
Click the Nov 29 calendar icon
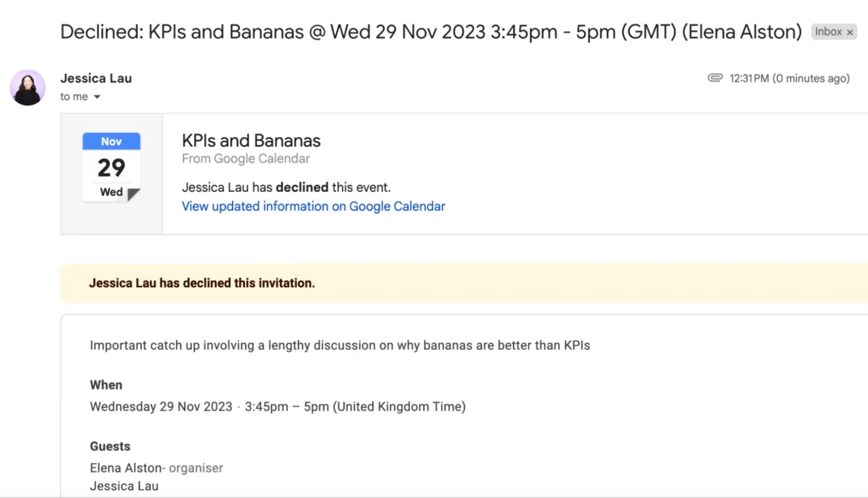112,167
